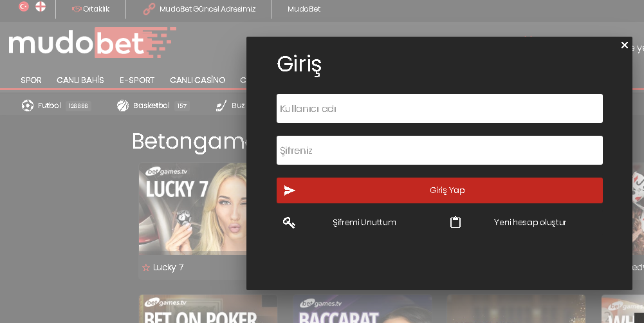The image size is (644, 323).
Task: Open the E-SPORT menu
Action: [137, 80]
